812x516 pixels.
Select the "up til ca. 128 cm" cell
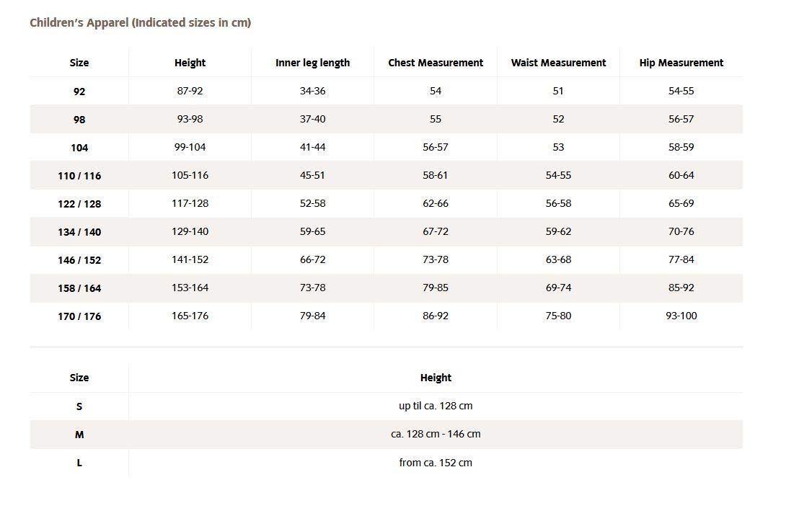[x=436, y=406]
